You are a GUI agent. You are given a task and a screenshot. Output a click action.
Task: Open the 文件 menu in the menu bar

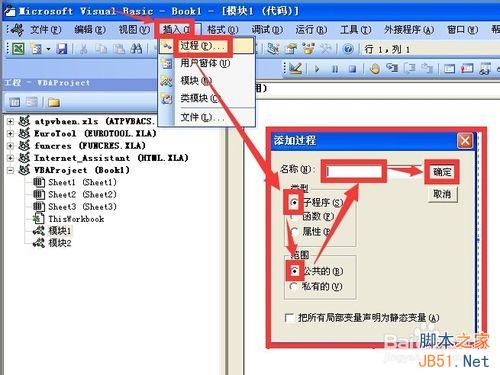point(46,30)
